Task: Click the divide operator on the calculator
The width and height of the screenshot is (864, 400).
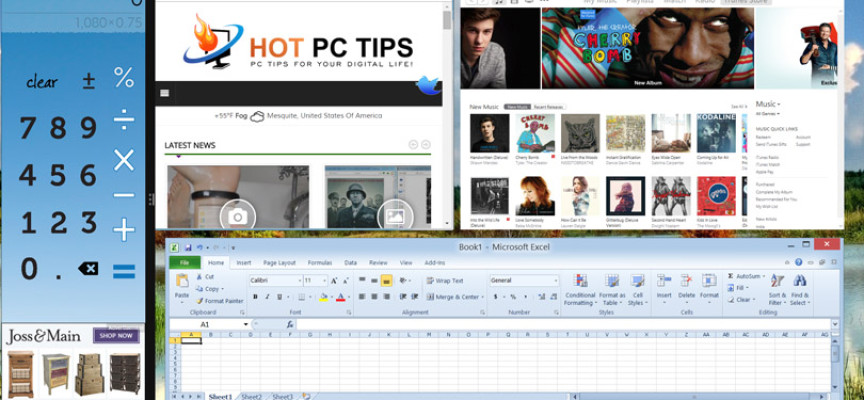Action: [124, 120]
